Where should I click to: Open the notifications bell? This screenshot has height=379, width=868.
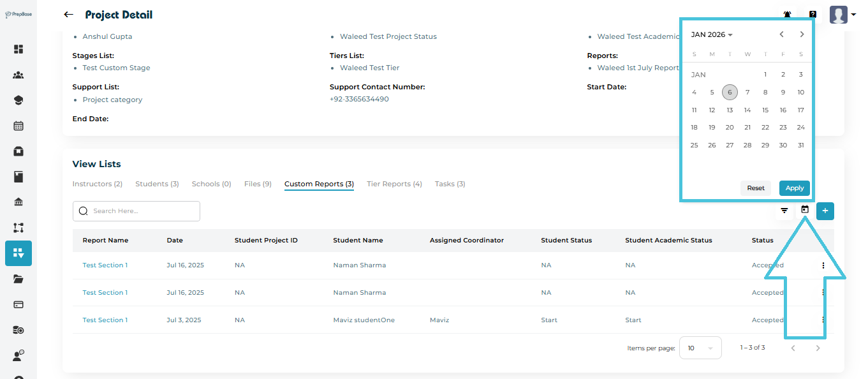pyautogui.click(x=787, y=15)
